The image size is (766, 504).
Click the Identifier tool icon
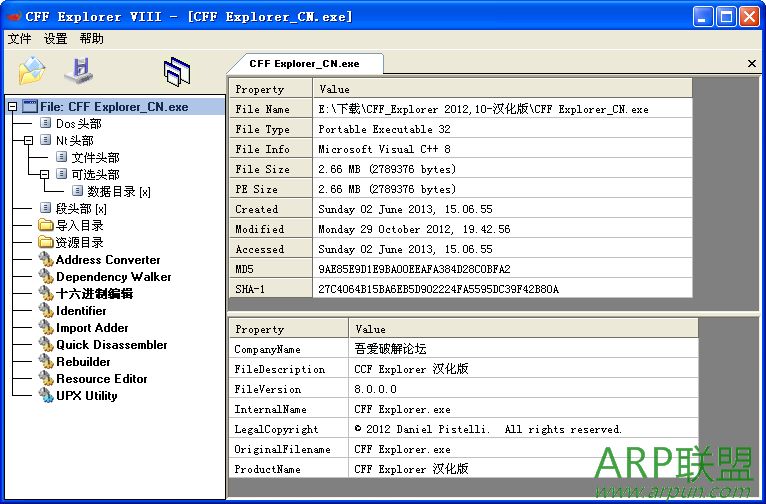pos(46,311)
